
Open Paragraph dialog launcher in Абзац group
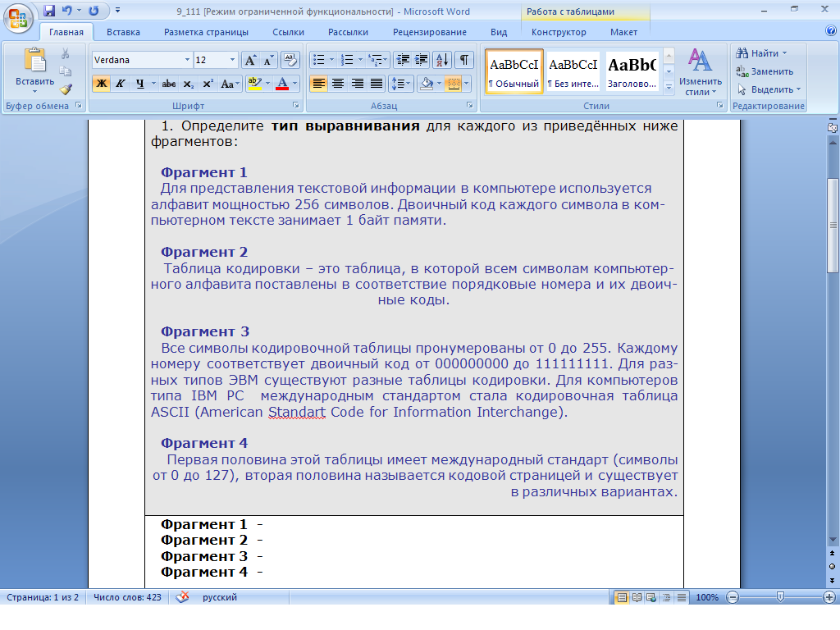pos(470,106)
